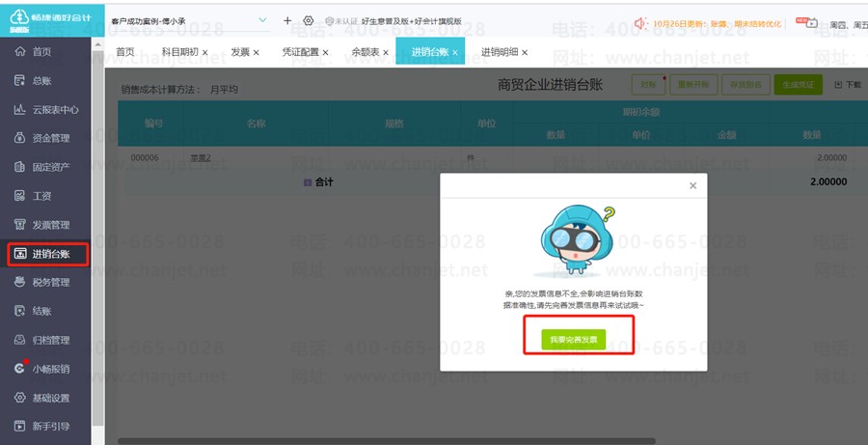The width and height of the screenshot is (868, 445).
Task: Click the 我要完善发票 green button
Action: (x=574, y=339)
